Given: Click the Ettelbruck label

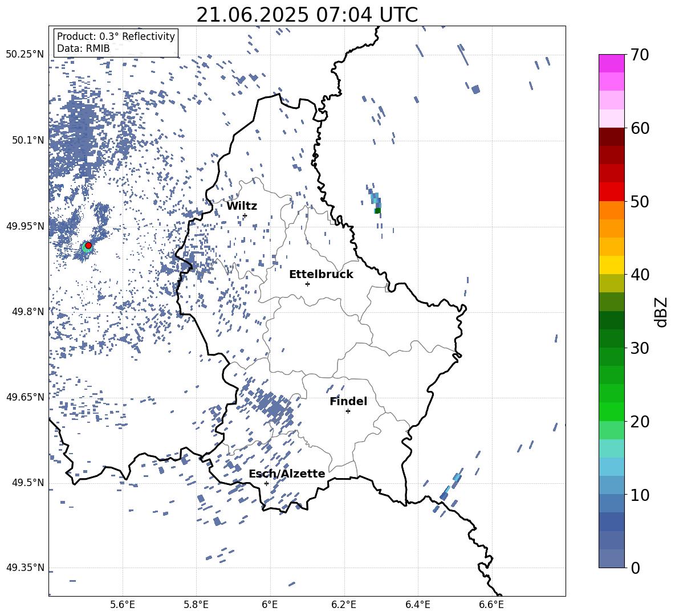Looking at the screenshot, I should pyautogui.click(x=321, y=275).
